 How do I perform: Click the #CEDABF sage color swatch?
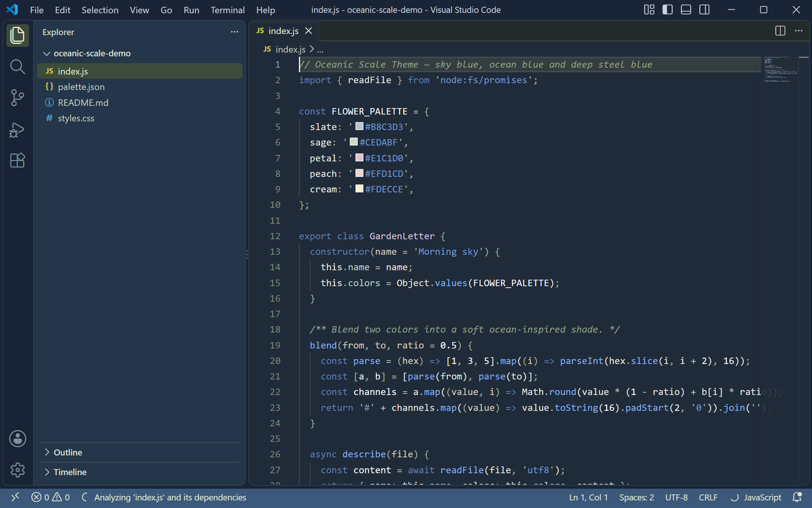pos(354,142)
